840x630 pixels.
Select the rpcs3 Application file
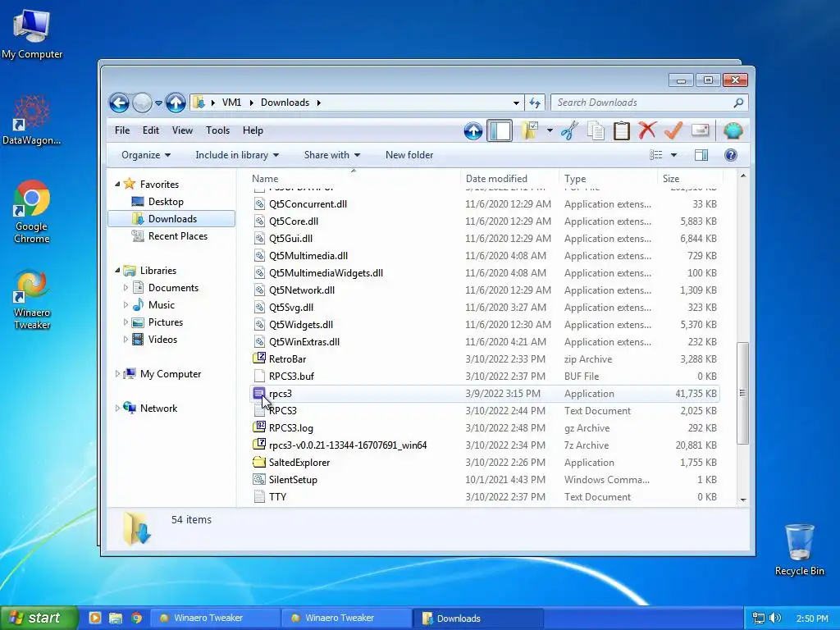tap(484, 393)
